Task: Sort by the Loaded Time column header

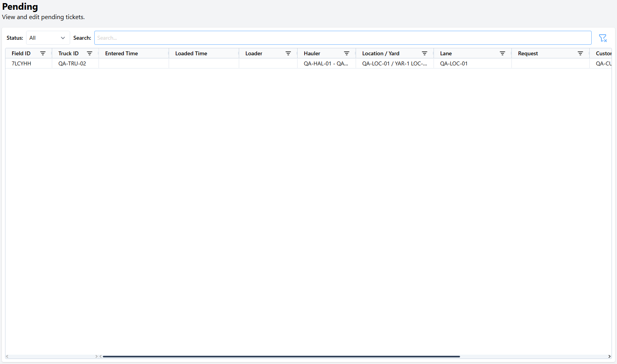Action: click(x=191, y=53)
